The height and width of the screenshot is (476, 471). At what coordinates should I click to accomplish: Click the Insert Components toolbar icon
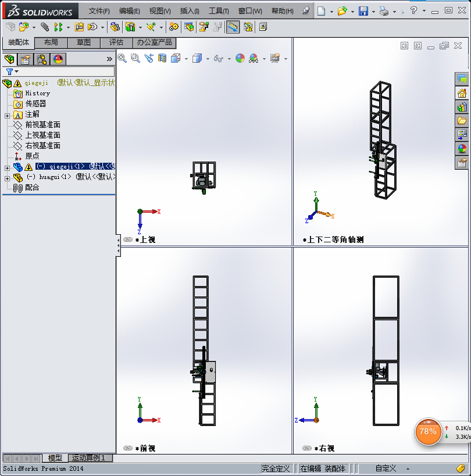click(x=23, y=27)
